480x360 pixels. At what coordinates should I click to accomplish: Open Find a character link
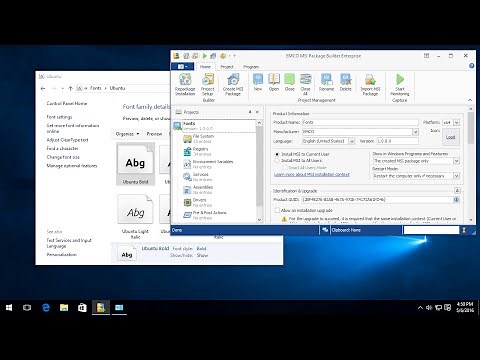click(62, 148)
